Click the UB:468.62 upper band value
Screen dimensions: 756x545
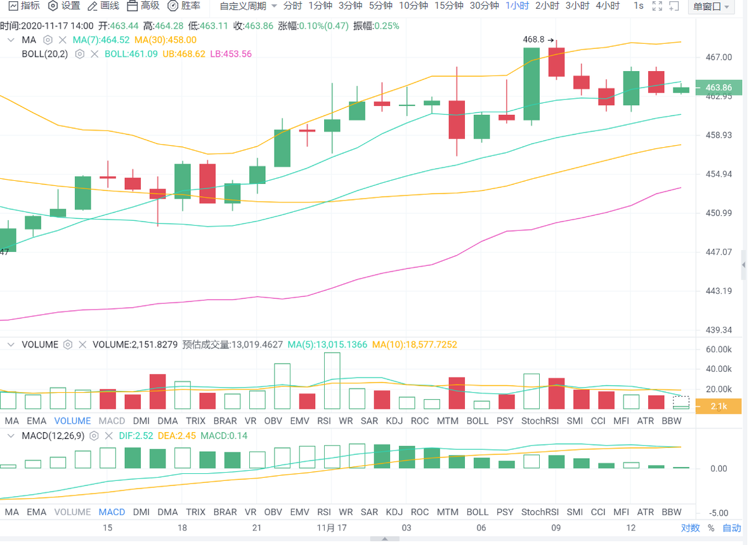[x=184, y=54]
